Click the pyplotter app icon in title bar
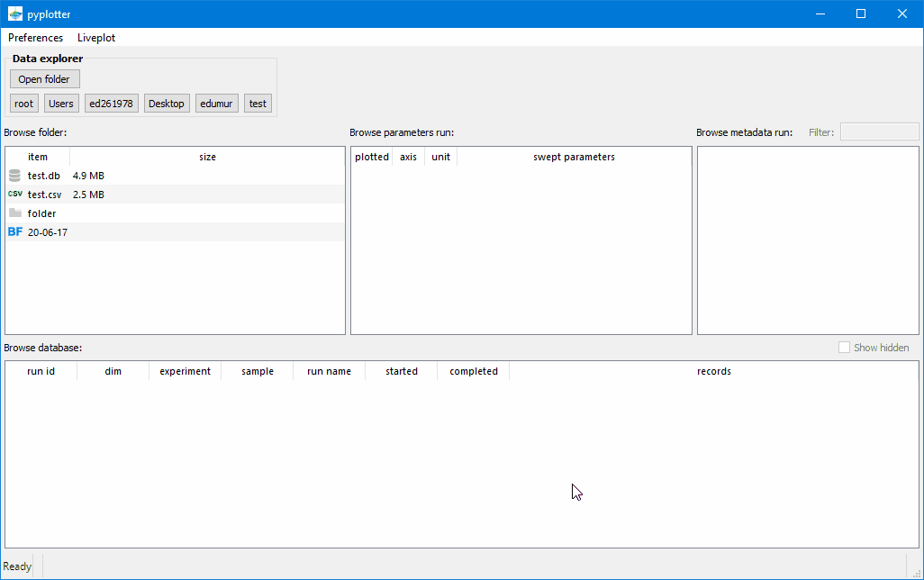Viewport: 924px width, 580px height. [x=15, y=14]
